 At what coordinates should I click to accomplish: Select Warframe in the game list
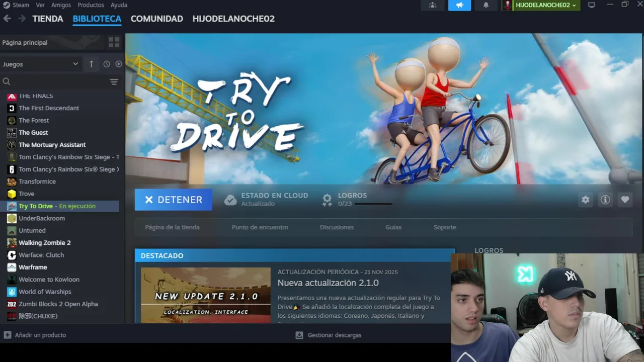(x=33, y=267)
